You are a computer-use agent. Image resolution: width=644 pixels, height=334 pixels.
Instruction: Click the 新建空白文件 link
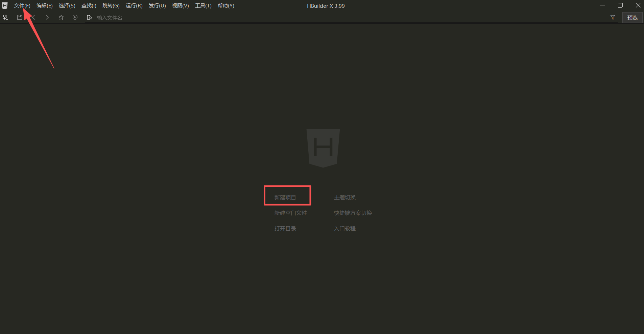[x=291, y=213]
